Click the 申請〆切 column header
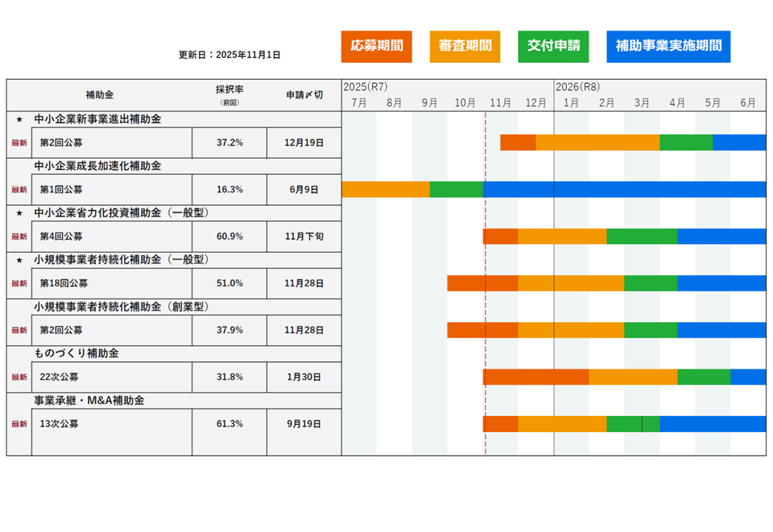The width and height of the screenshot is (773, 532). 304,94
